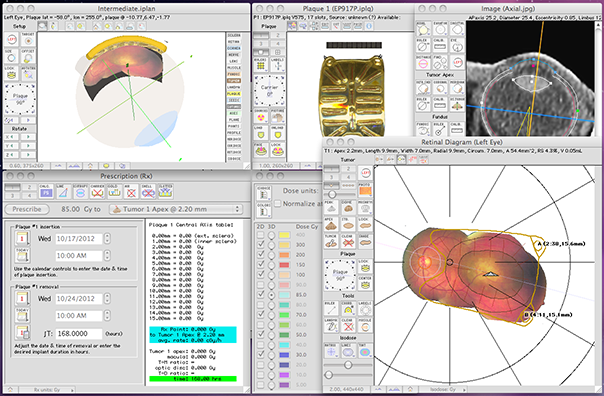This screenshot has width=604, height=396.
Task: Click GOLD icon in Prescription toolbar
Action: tap(114, 191)
